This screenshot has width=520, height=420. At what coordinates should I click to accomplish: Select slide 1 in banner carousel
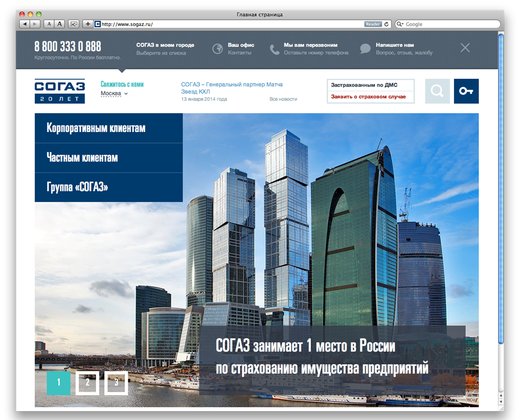point(59,383)
